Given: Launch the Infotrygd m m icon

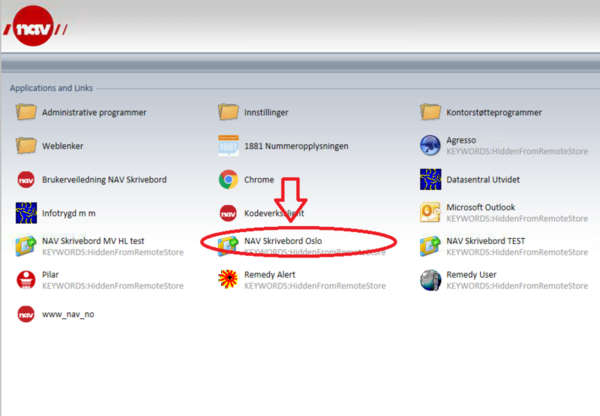Looking at the screenshot, I should [26, 213].
